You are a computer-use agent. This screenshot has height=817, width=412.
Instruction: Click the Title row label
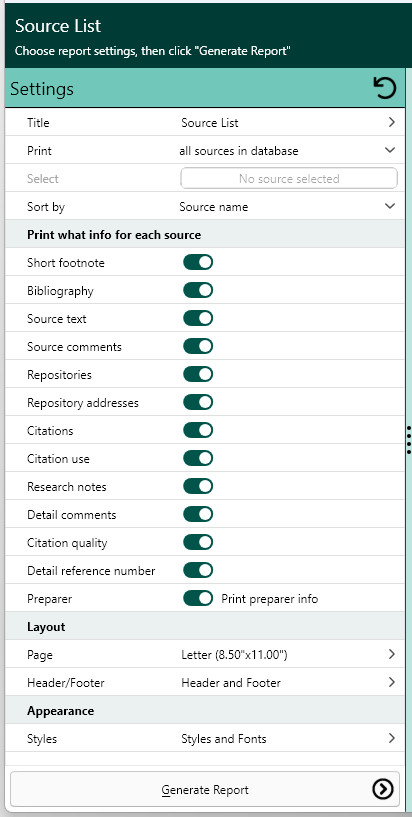point(38,123)
